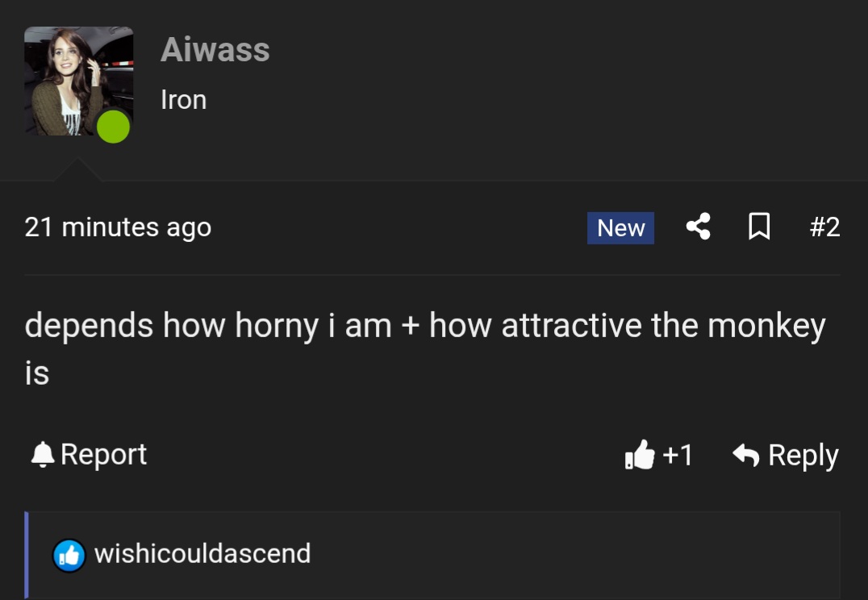This screenshot has height=600, width=868.
Task: Click the share icon on post #2
Action: pyautogui.click(x=699, y=227)
